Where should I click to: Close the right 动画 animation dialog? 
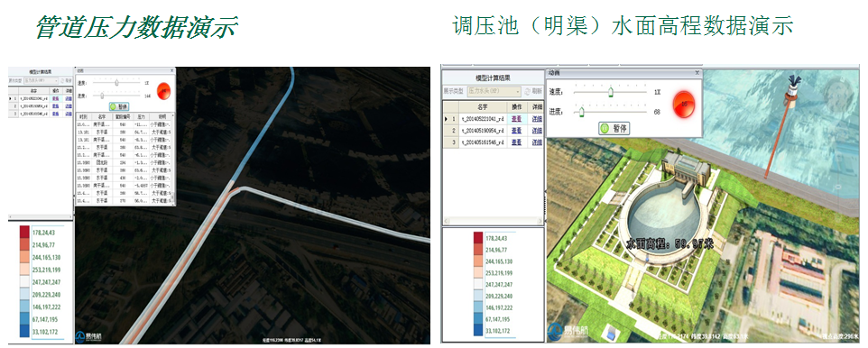click(x=697, y=72)
